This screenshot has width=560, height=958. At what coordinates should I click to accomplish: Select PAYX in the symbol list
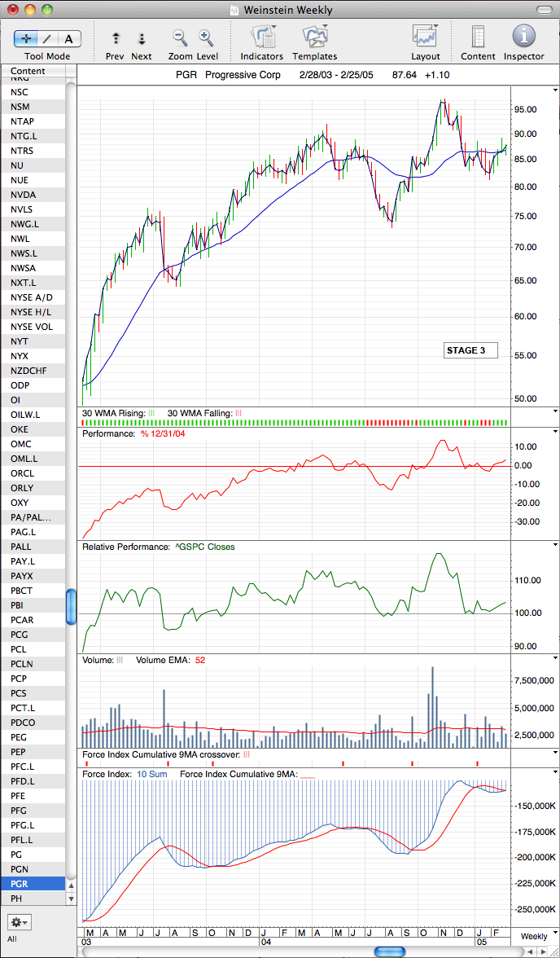[x=33, y=576]
